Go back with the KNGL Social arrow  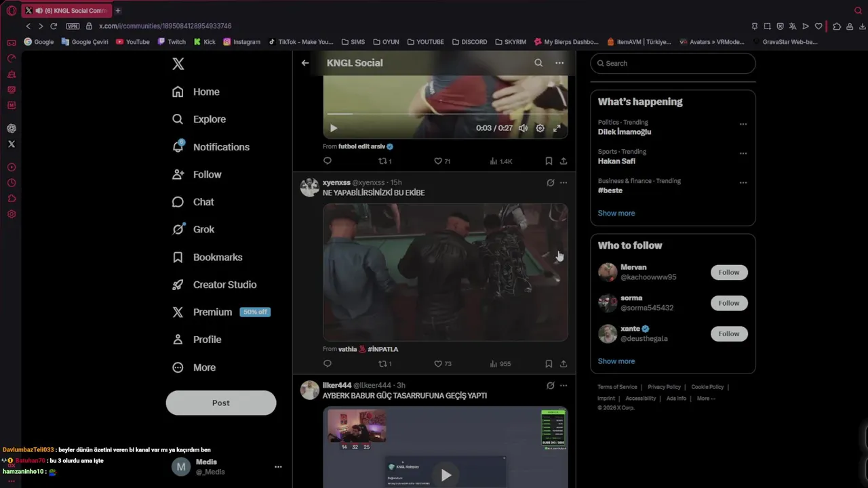(x=305, y=63)
